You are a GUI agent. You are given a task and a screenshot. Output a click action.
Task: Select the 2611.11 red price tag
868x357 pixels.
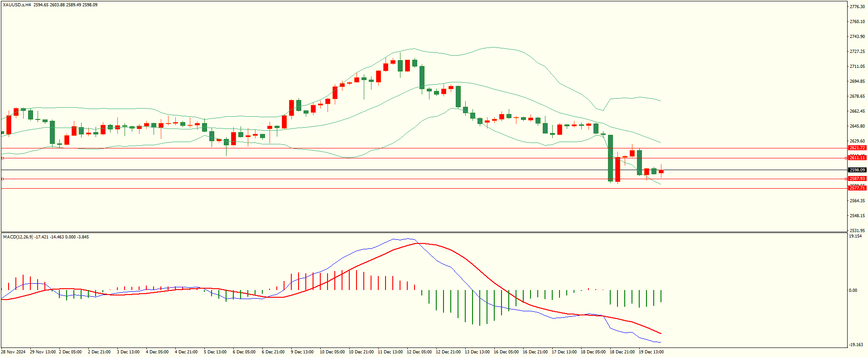click(857, 158)
